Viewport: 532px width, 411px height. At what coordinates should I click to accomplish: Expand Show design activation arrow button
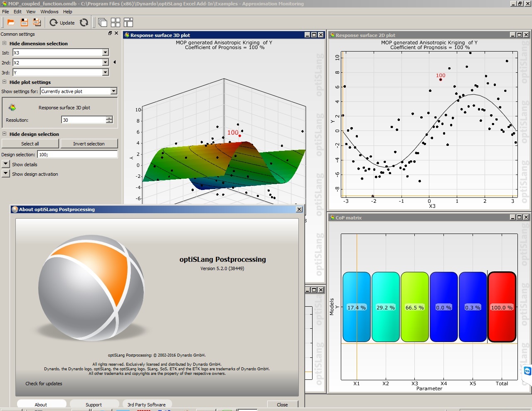coord(5,174)
